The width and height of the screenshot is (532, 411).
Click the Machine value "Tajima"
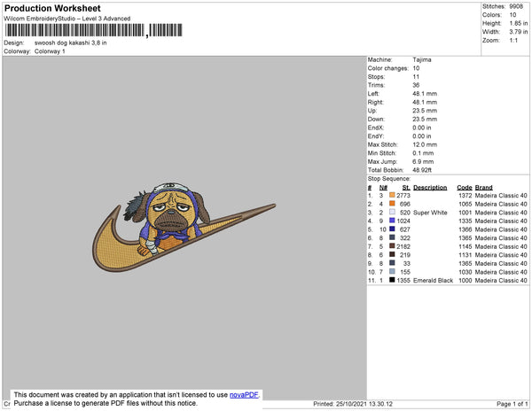tap(422, 59)
